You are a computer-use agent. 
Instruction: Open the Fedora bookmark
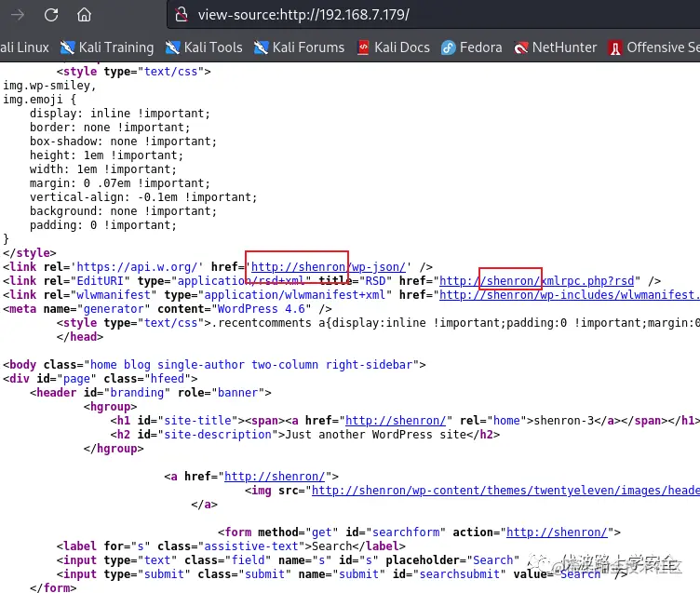pyautogui.click(x=471, y=47)
